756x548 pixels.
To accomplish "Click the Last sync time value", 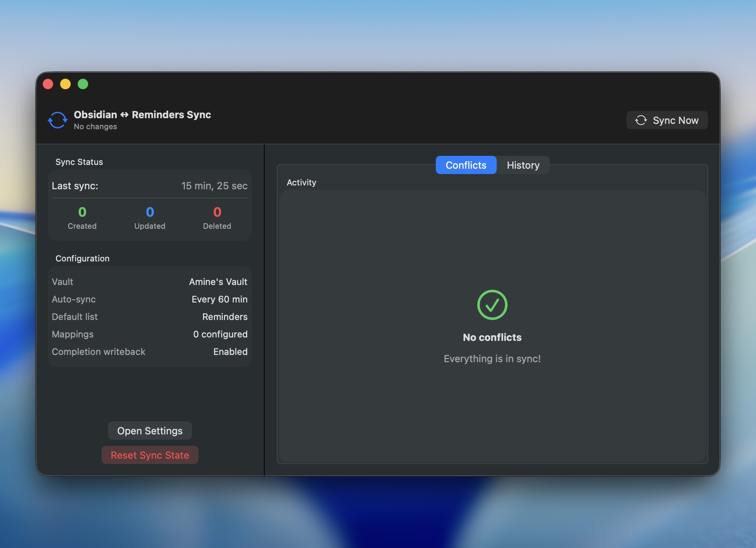I will click(x=214, y=186).
